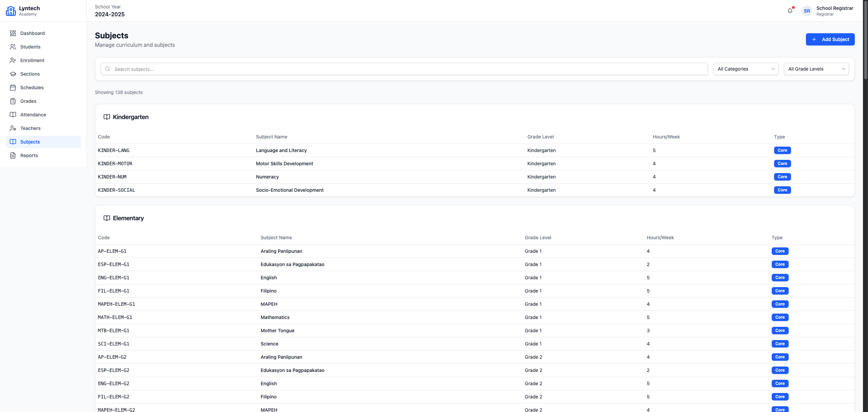Viewport: 868px width, 412px height.
Task: Click the FIL-ELEM-G2 code cell
Action: click(x=114, y=397)
